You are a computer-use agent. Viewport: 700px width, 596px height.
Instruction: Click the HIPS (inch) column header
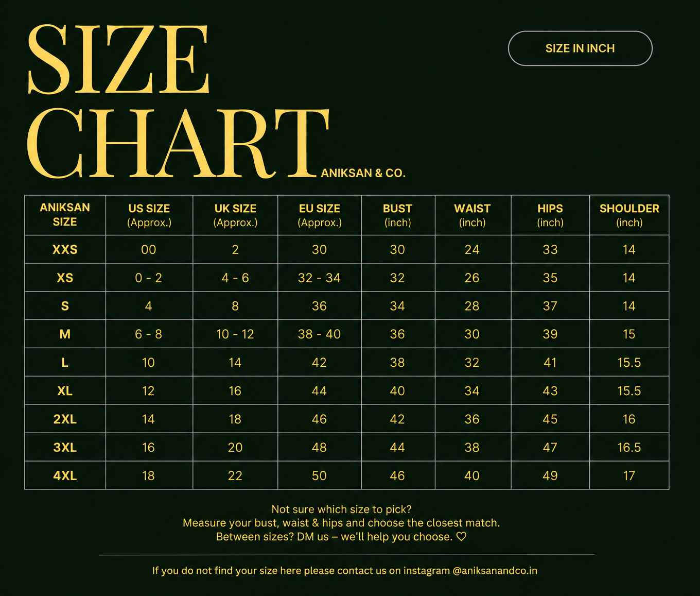(x=550, y=215)
